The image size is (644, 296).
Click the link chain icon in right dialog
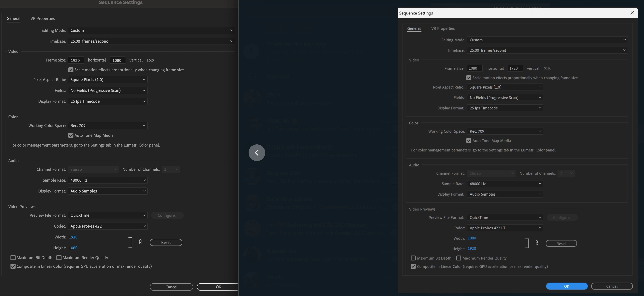[x=537, y=243]
